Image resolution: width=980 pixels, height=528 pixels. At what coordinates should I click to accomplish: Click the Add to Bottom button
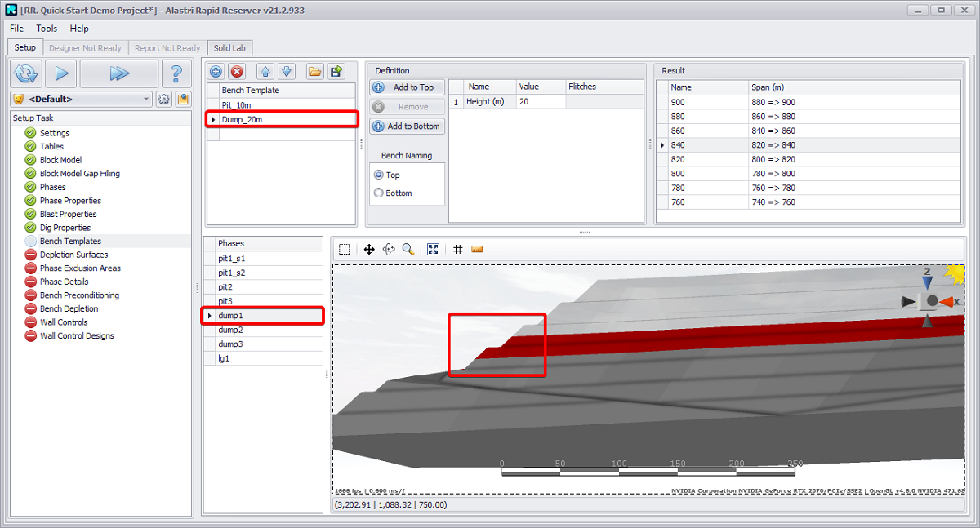tap(407, 126)
